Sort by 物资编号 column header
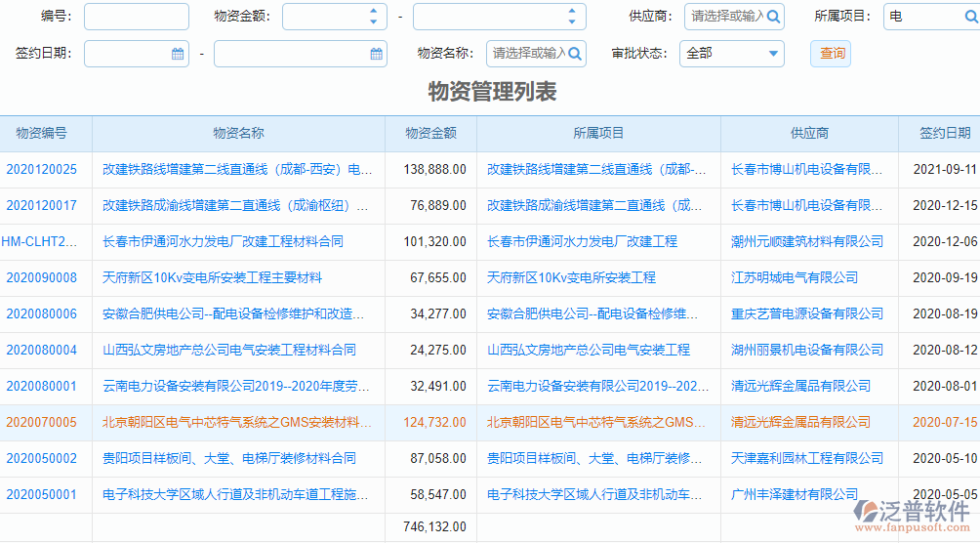Viewport: 980px width, 543px height. tap(42, 134)
